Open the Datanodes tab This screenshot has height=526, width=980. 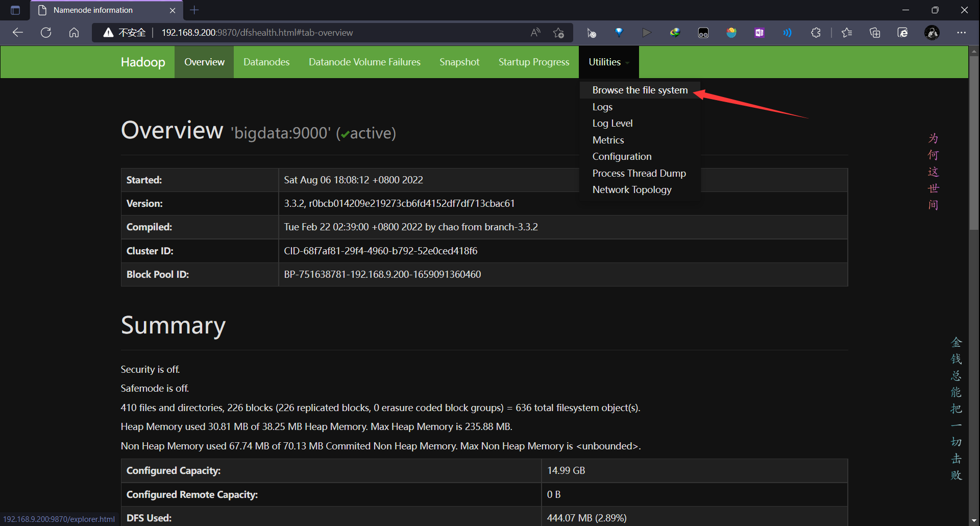click(266, 62)
